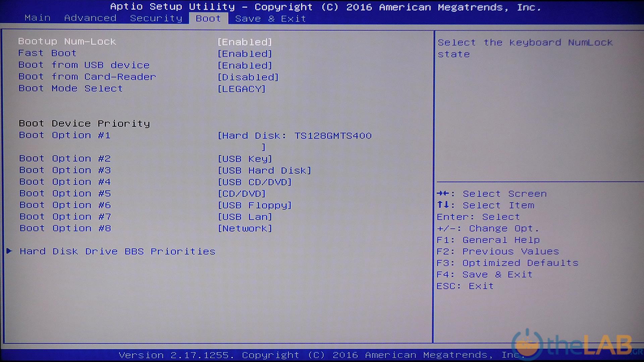Change Boot Option #3 USB Hard Disk
Viewport: 644px width, 362px height.
point(264,171)
